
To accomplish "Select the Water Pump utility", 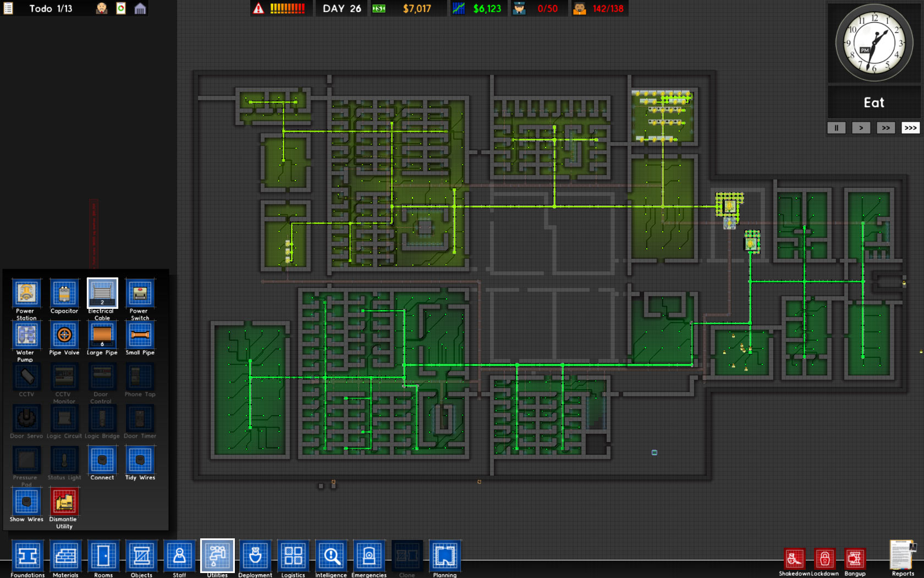I will [x=26, y=335].
